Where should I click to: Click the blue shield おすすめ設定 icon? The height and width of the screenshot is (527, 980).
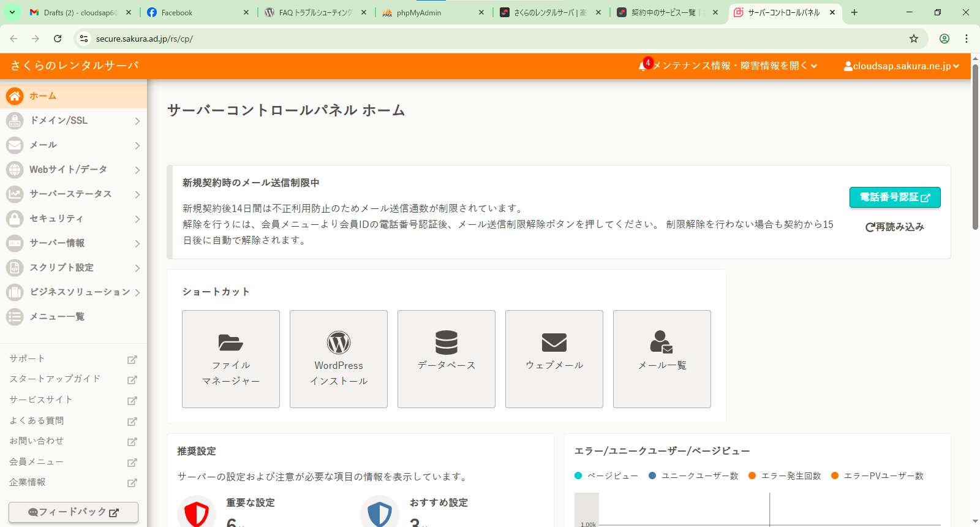click(x=380, y=514)
